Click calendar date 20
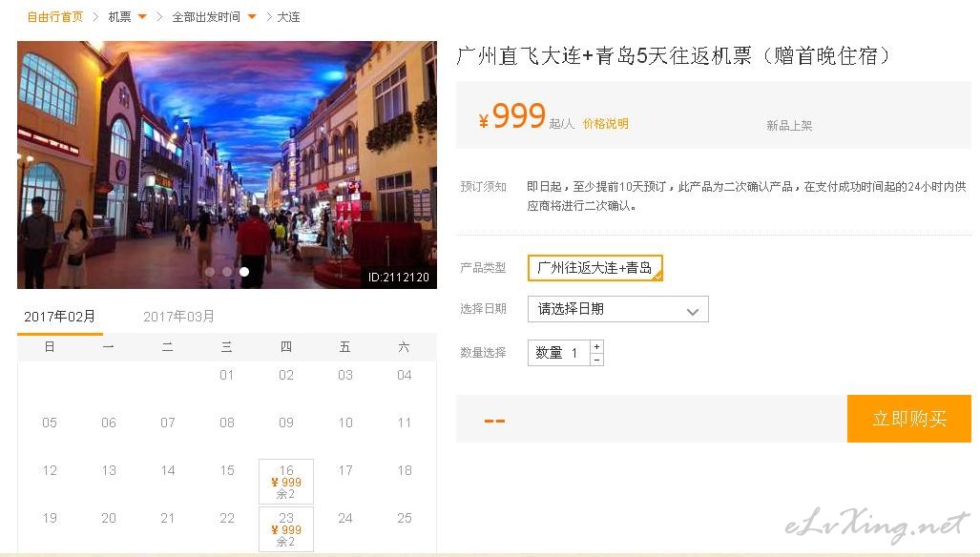The width and height of the screenshot is (980, 557). 109,518
